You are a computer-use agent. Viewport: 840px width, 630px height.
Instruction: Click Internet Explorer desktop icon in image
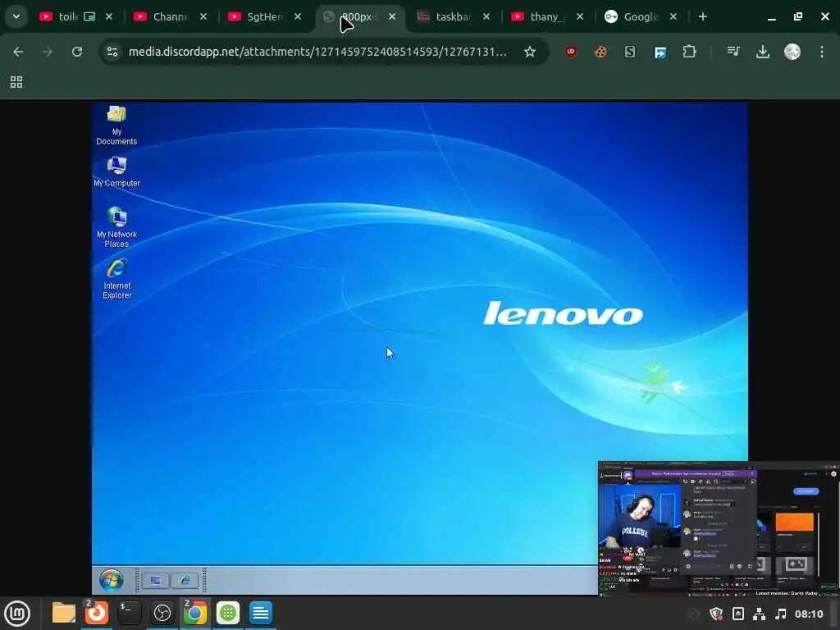[x=116, y=279]
